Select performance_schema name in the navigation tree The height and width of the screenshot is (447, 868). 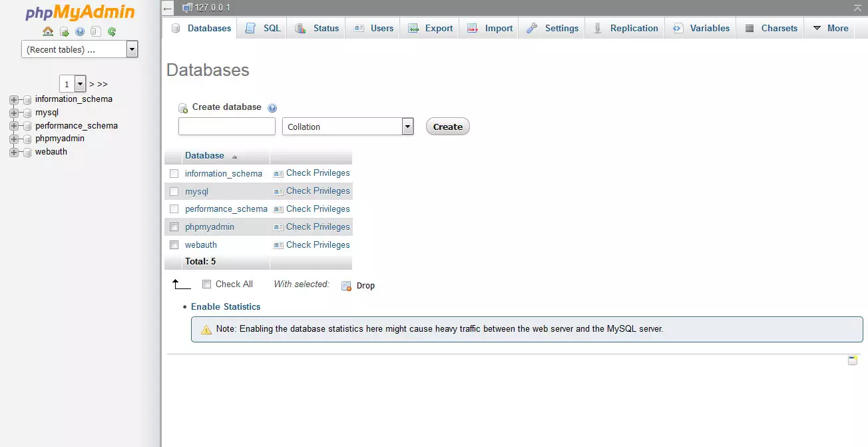click(x=77, y=126)
